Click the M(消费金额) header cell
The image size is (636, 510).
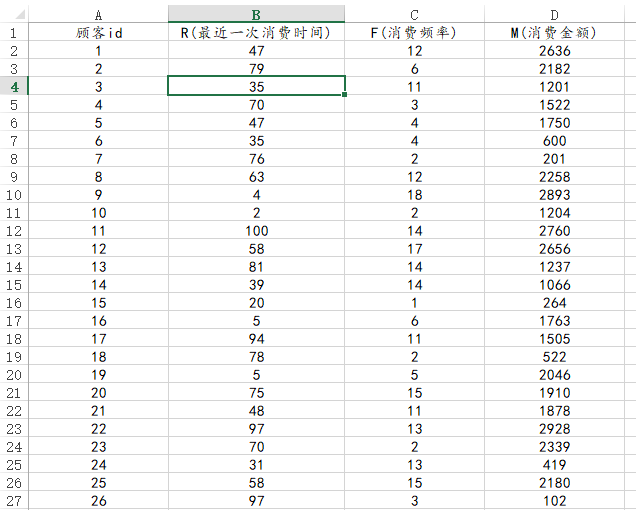(x=554, y=32)
